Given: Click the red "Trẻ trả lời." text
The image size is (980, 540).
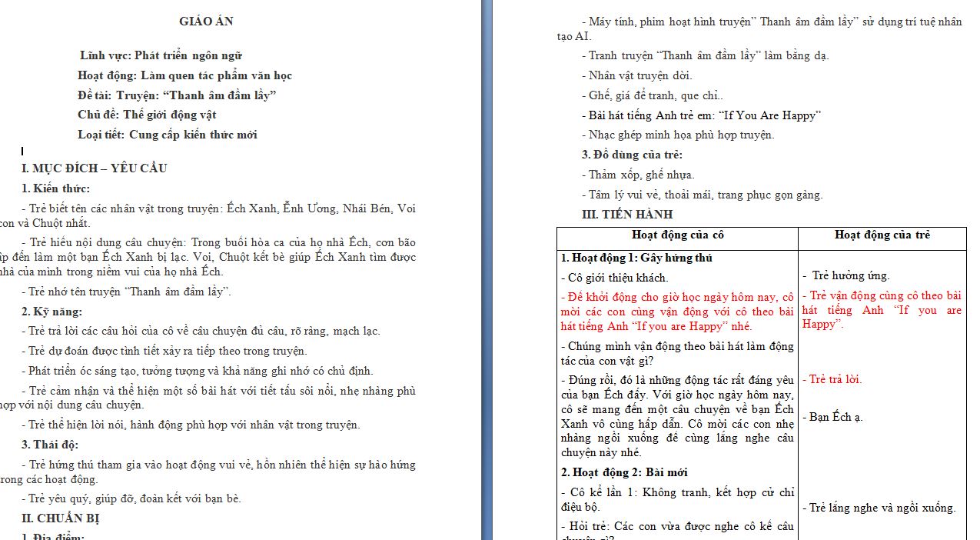Looking at the screenshot, I should (x=832, y=379).
